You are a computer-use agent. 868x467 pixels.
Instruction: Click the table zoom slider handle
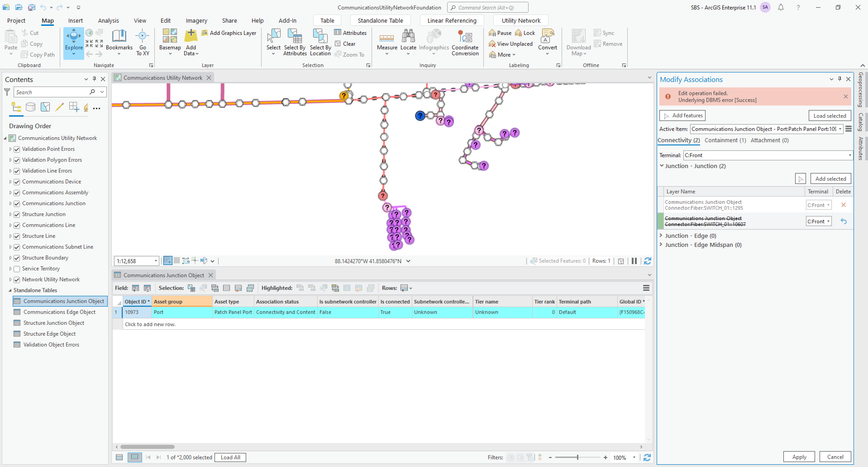577,457
